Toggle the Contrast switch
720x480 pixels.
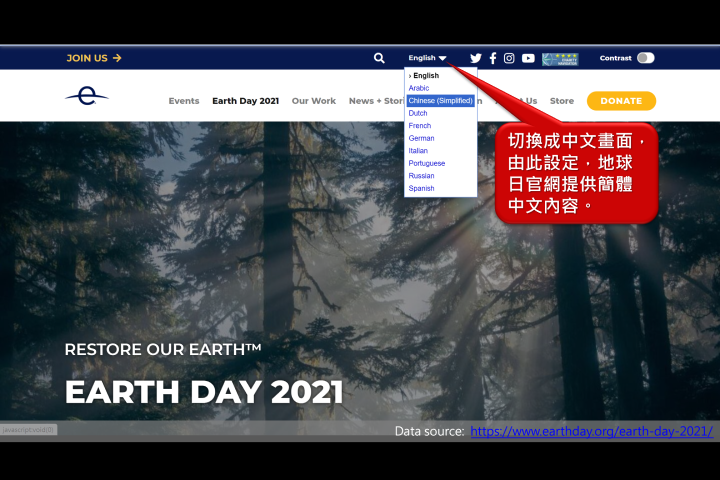coord(646,58)
